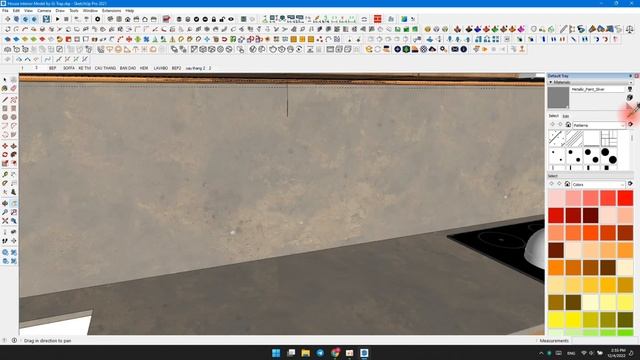The image size is (640, 360).
Task: Activate the Move tool
Action: [x=5, y=146]
